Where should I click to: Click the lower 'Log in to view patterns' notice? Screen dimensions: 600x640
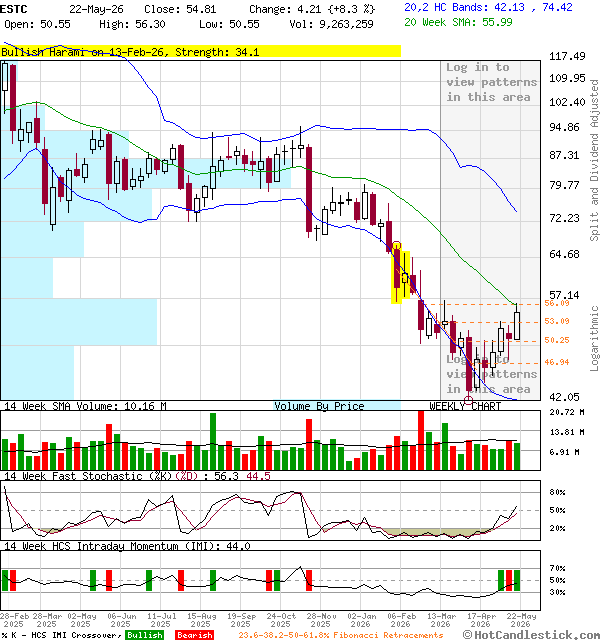click(x=491, y=374)
